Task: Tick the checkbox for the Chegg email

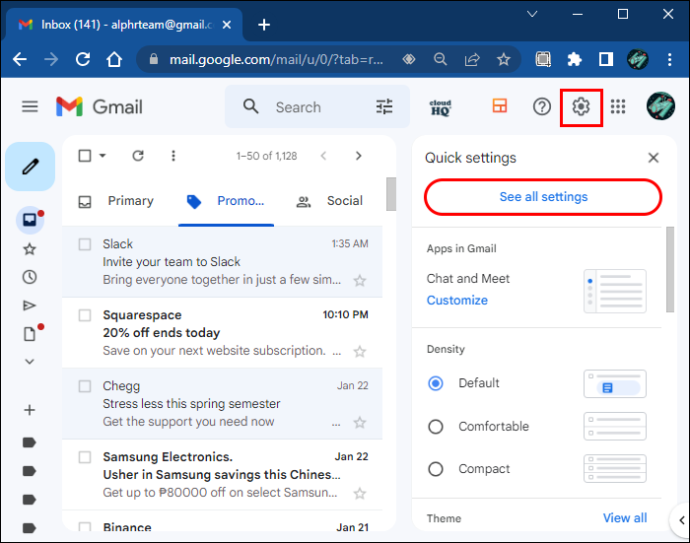Action: tap(84, 386)
